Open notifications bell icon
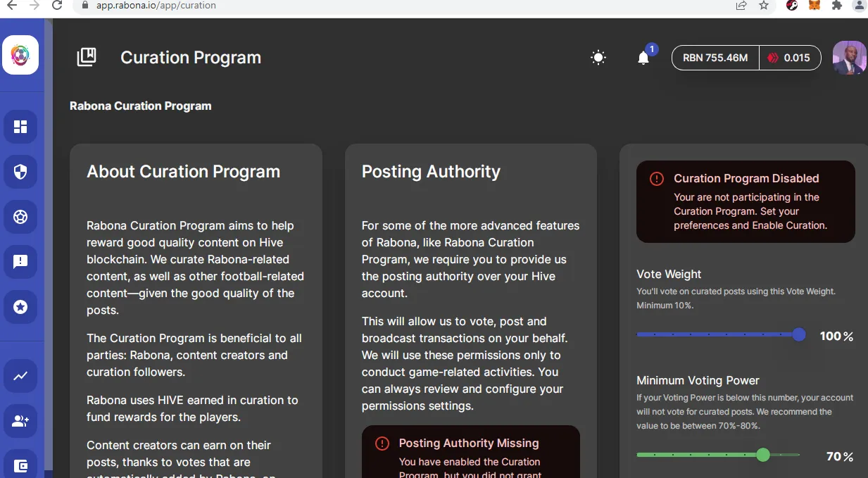This screenshot has height=478, width=868. coord(643,58)
